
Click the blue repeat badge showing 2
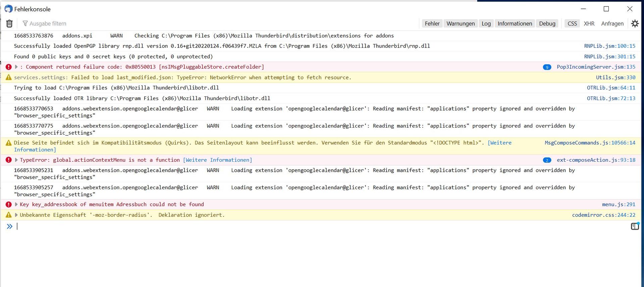coord(547,160)
